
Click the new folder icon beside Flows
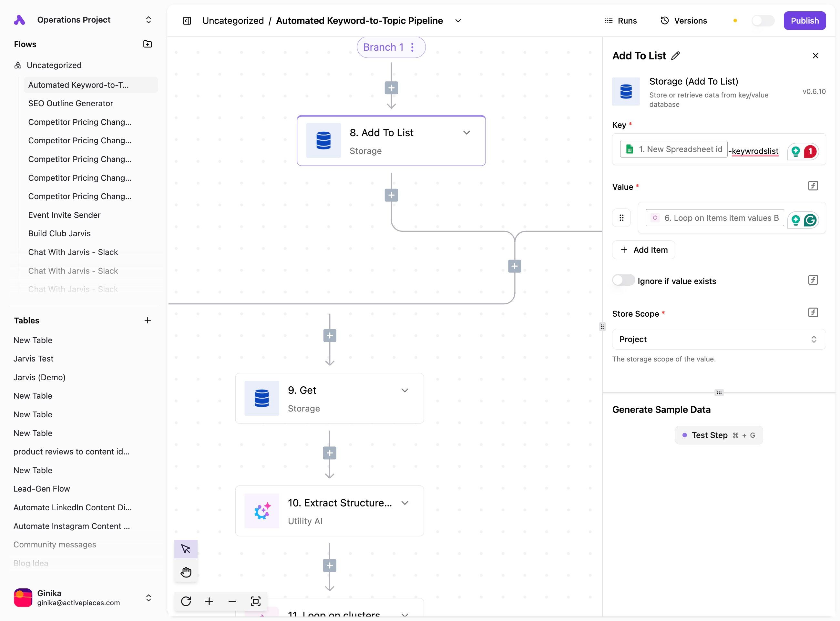[x=148, y=44]
